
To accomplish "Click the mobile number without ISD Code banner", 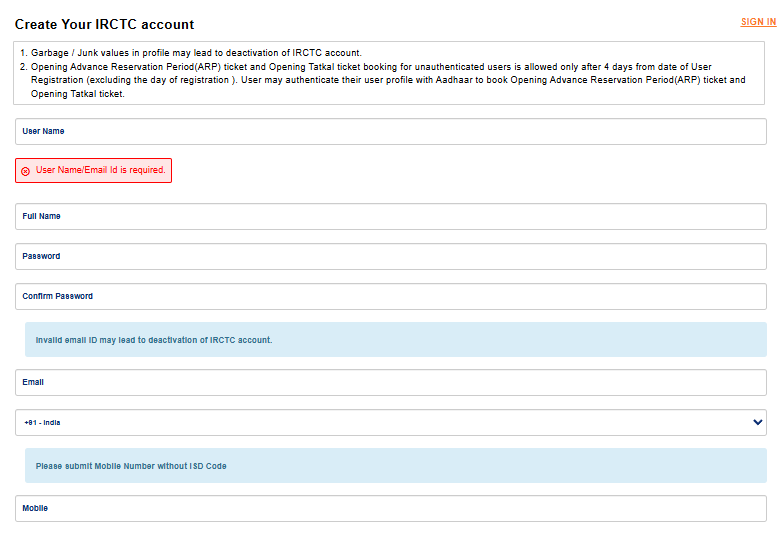I will tap(396, 466).
